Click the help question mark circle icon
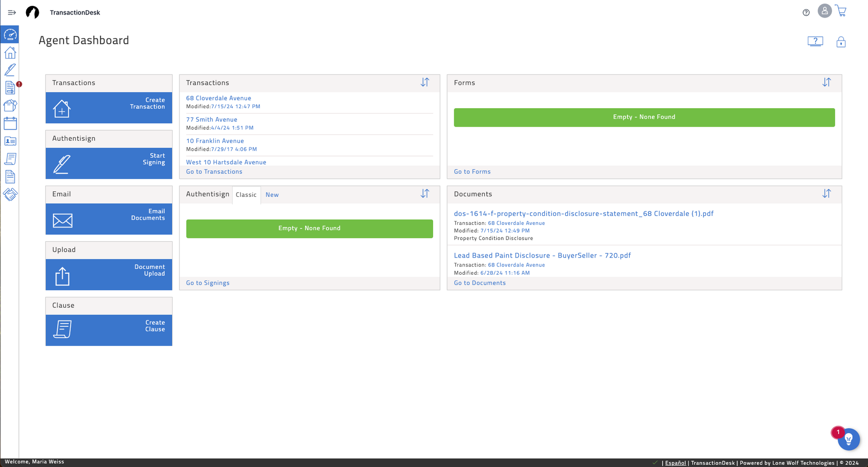The height and width of the screenshot is (467, 868). tap(806, 13)
